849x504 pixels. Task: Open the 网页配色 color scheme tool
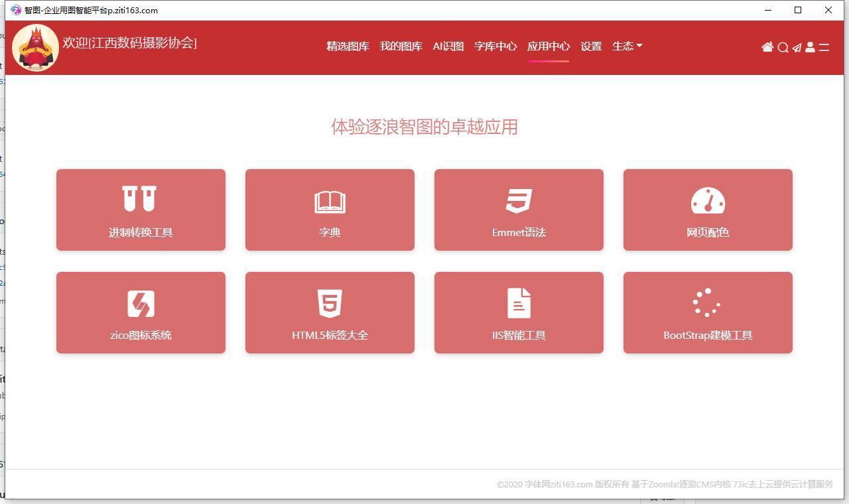coord(708,210)
